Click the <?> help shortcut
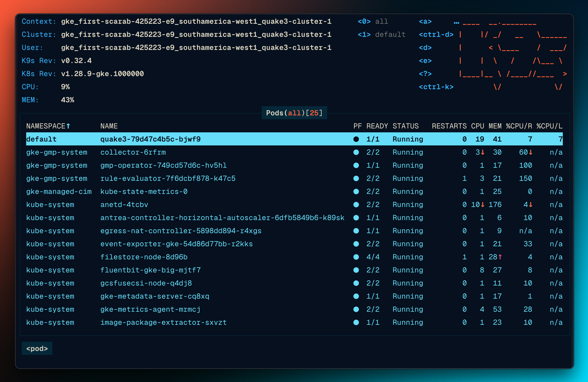Screen dimensions: 588x382 click(x=425, y=74)
